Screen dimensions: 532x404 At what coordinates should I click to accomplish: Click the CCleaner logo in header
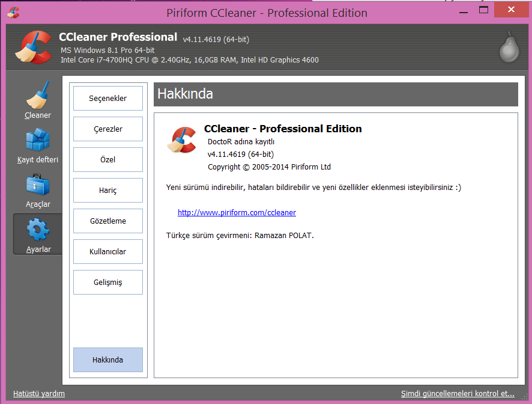pyautogui.click(x=33, y=47)
